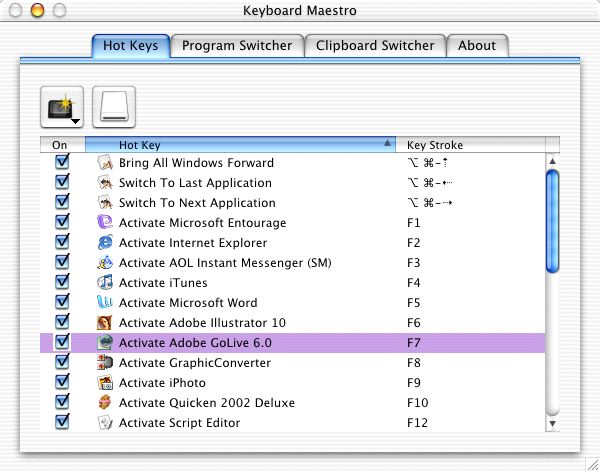Sort by the On column header
This screenshot has width=600, height=472.
(62, 145)
